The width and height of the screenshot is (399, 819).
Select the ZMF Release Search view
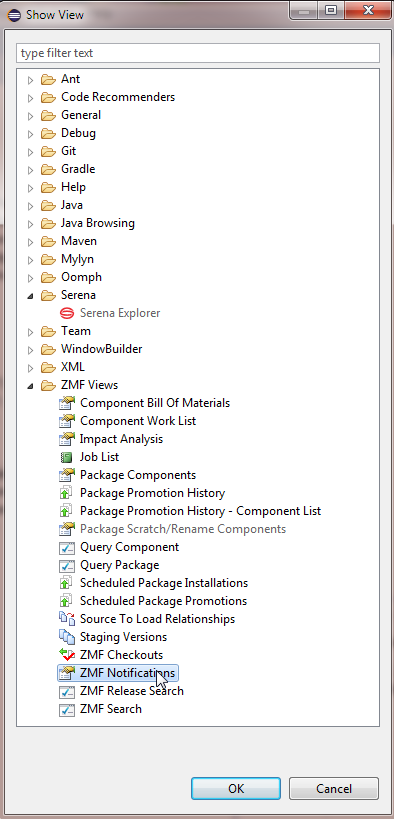[132, 691]
